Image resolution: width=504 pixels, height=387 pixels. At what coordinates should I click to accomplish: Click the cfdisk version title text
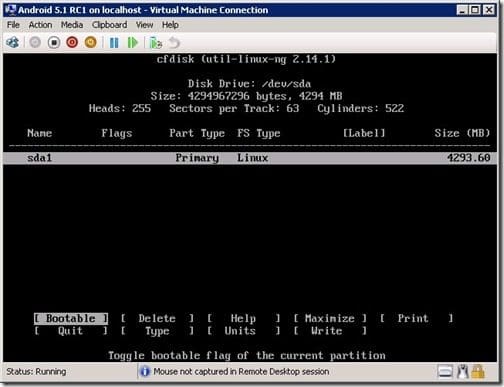246,59
